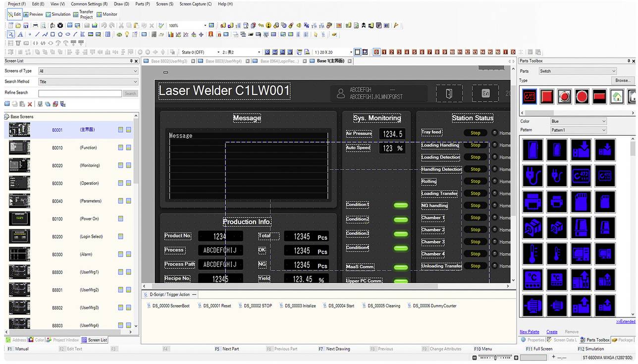Adjust the zoom slider in status bar
This screenshot has height=364, width=638.
point(495,358)
